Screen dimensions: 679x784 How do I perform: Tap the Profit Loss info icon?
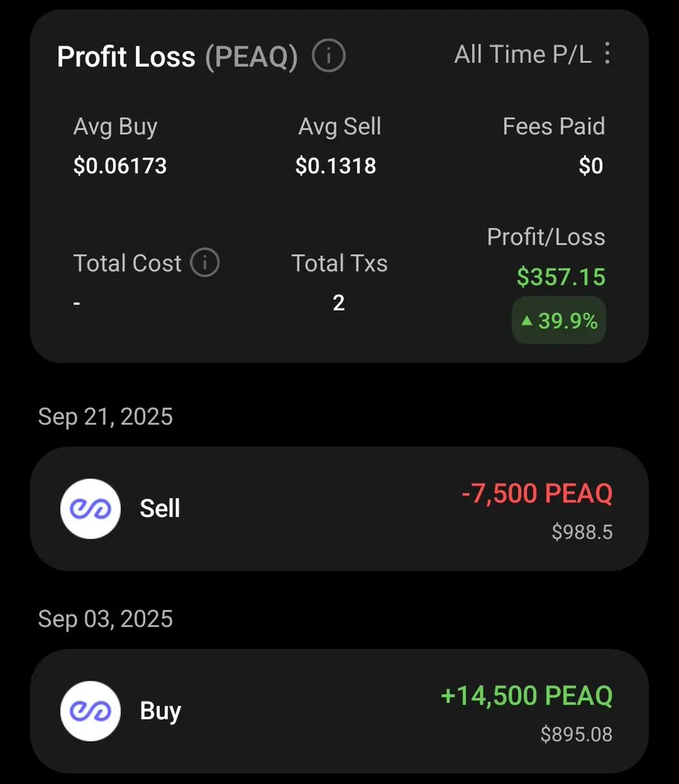[x=328, y=56]
